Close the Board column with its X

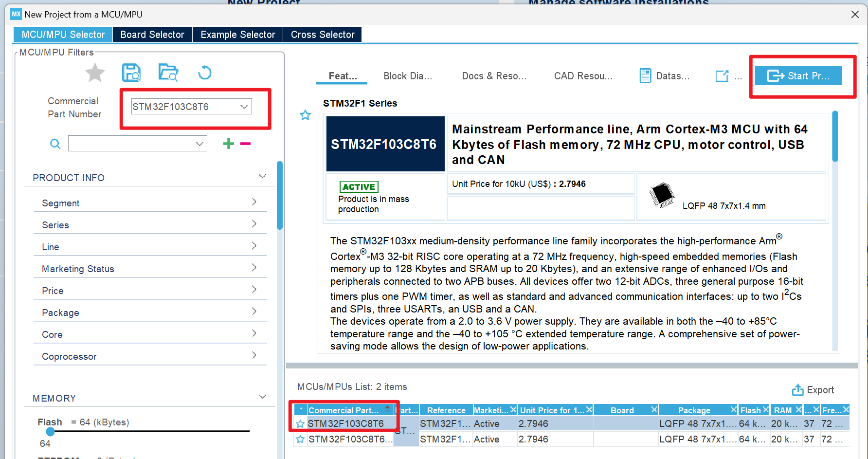click(x=654, y=410)
